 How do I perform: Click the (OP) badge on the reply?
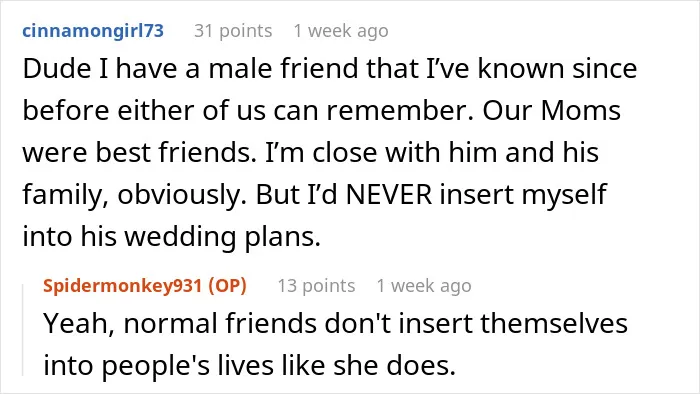[228, 286]
